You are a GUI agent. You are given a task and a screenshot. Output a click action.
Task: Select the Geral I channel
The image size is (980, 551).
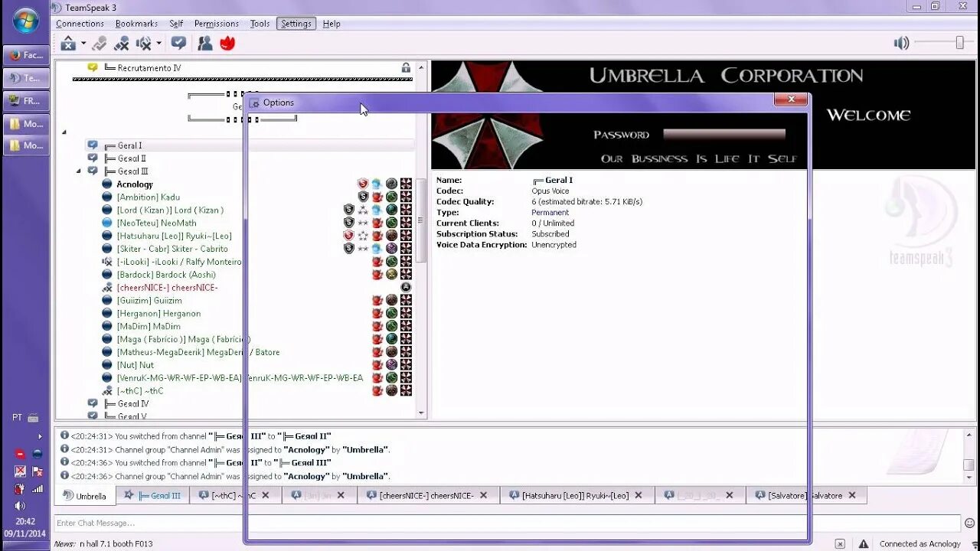pos(129,145)
